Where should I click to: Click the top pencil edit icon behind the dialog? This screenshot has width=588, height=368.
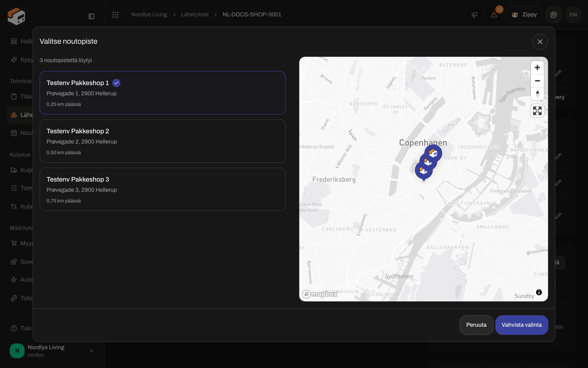pyautogui.click(x=558, y=73)
